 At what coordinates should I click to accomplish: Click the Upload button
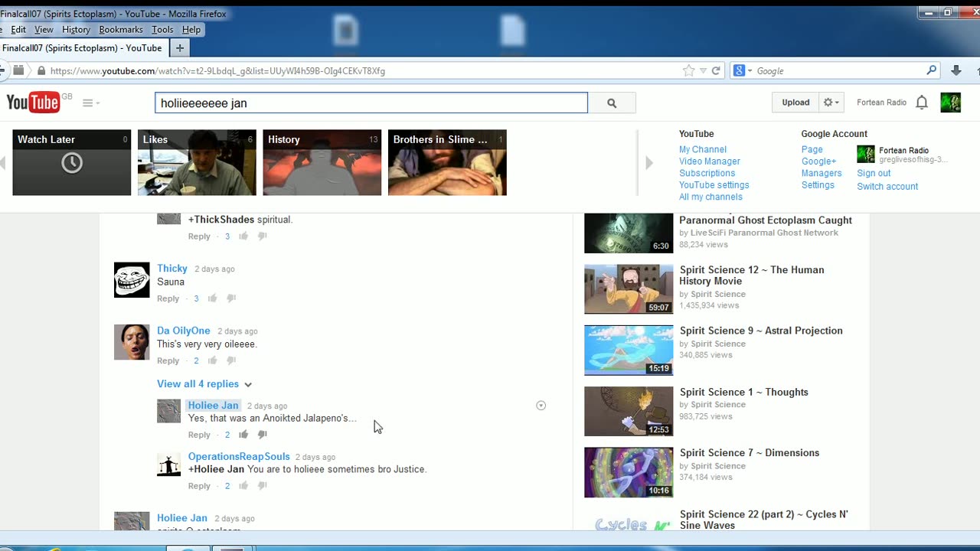(x=795, y=103)
